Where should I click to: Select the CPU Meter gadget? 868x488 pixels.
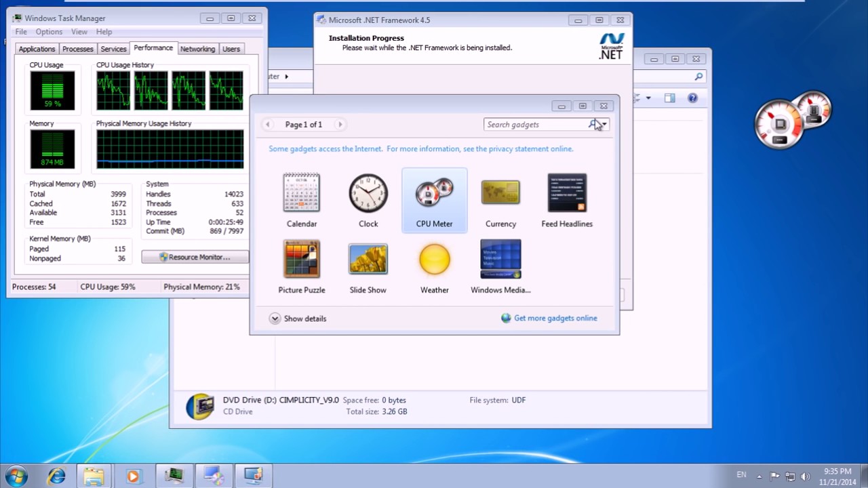[x=434, y=200]
